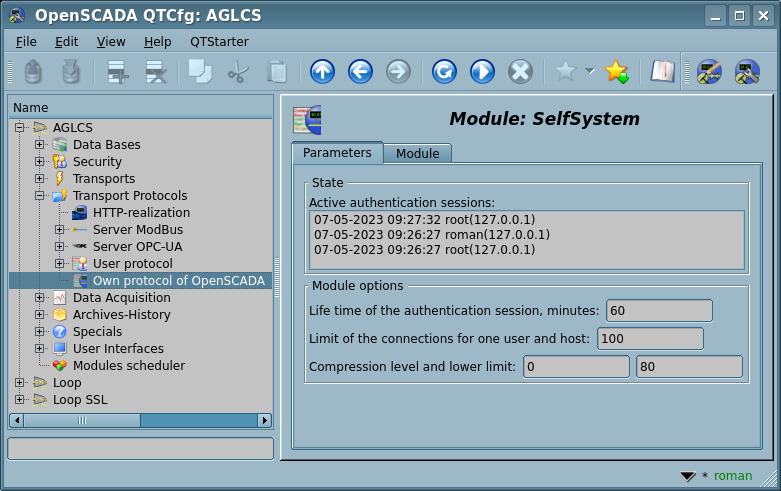Click the roman user button in status bar

point(733,476)
